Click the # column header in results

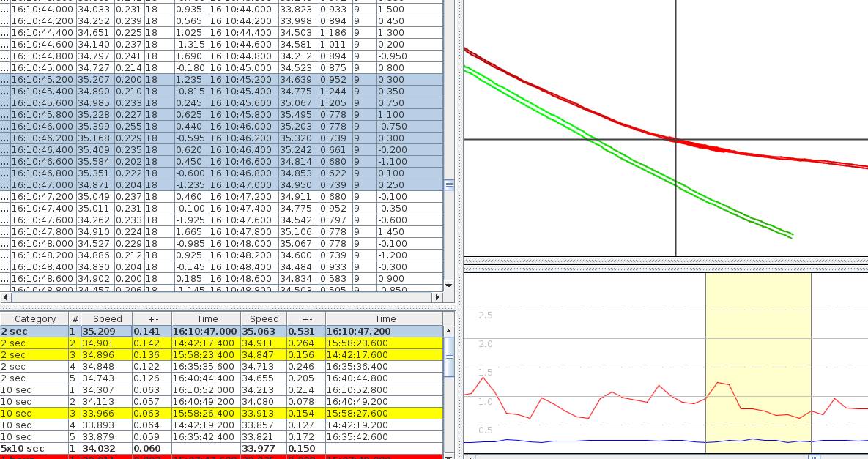(75, 319)
